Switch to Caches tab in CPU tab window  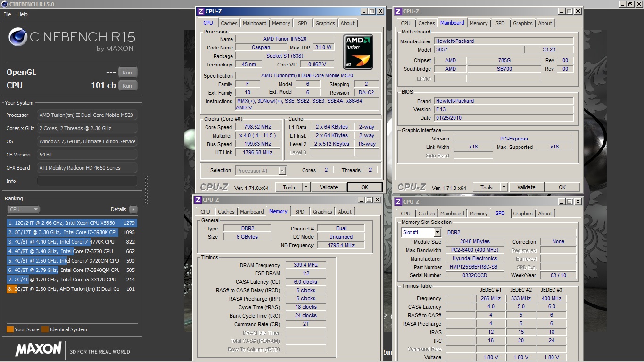(229, 23)
